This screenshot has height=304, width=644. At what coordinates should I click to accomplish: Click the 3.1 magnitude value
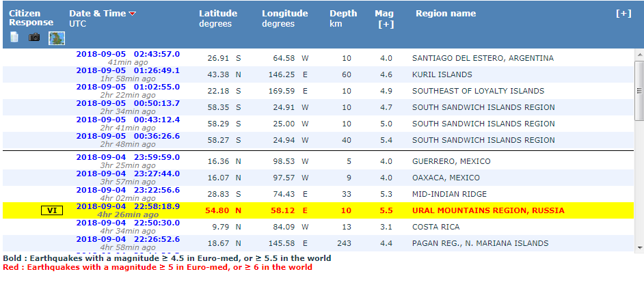coord(386,227)
